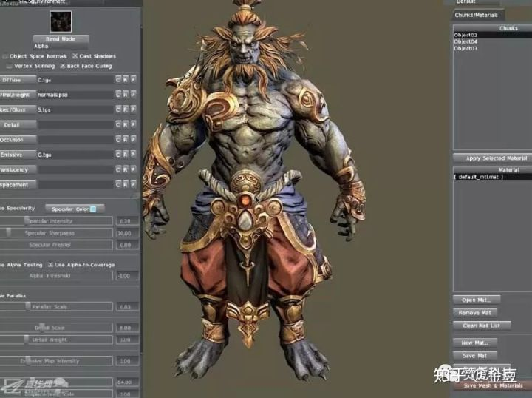Viewport: 532px width, 398px height.
Task: Click the P button in the Displacement row
Action: coord(133,184)
